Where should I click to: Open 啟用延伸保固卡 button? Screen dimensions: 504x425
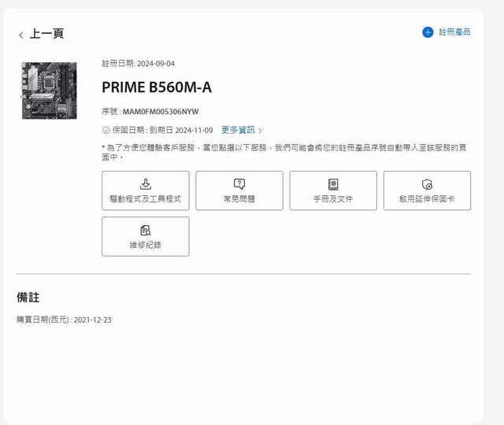tap(427, 190)
